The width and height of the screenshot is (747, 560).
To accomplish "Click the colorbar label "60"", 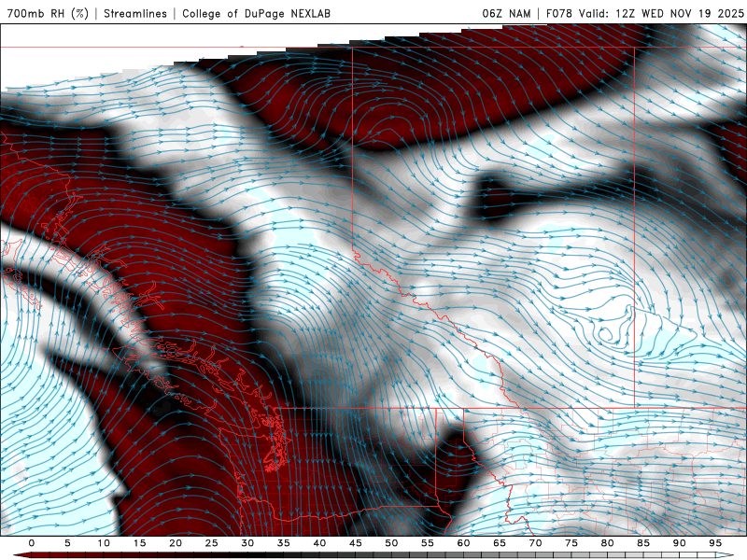I will click(463, 543).
